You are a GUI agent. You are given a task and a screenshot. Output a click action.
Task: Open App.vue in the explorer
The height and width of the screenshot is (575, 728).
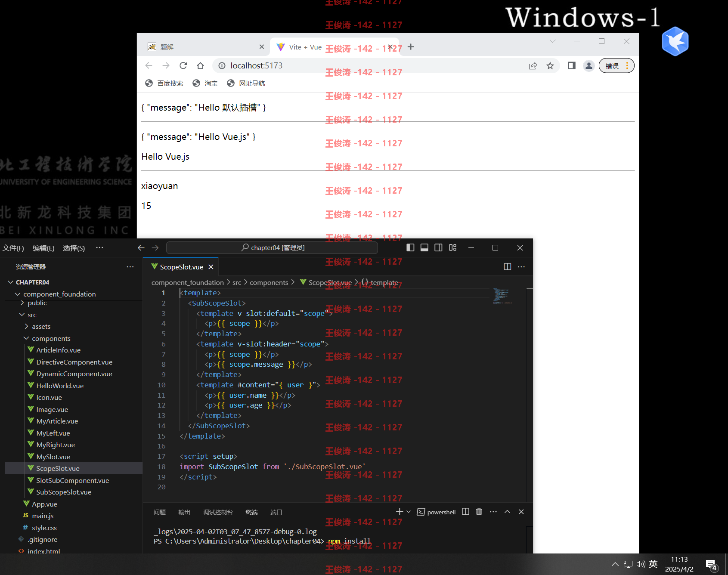(x=74, y=504)
